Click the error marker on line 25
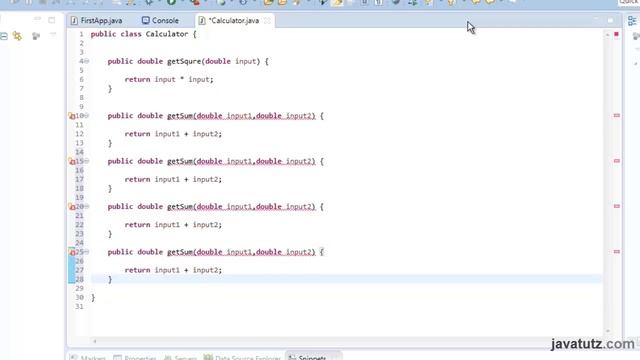Image resolution: width=640 pixels, height=360 pixels. [x=71, y=252]
